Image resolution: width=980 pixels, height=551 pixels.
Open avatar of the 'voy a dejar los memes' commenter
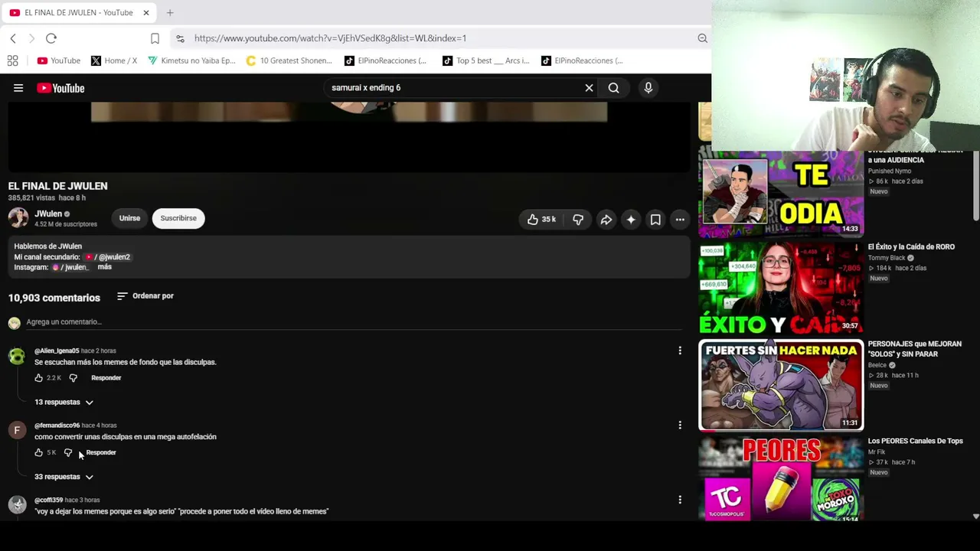tap(17, 504)
